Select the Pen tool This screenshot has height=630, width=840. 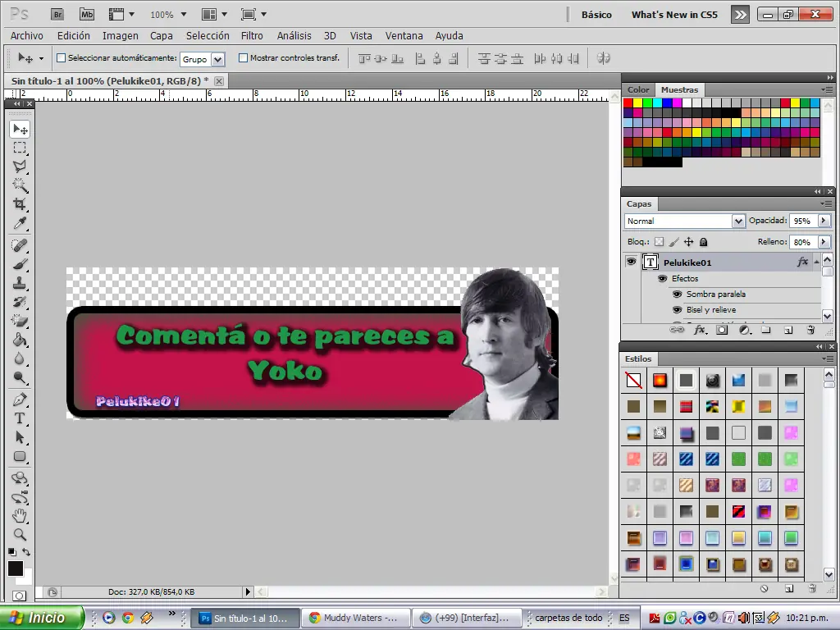[20, 399]
